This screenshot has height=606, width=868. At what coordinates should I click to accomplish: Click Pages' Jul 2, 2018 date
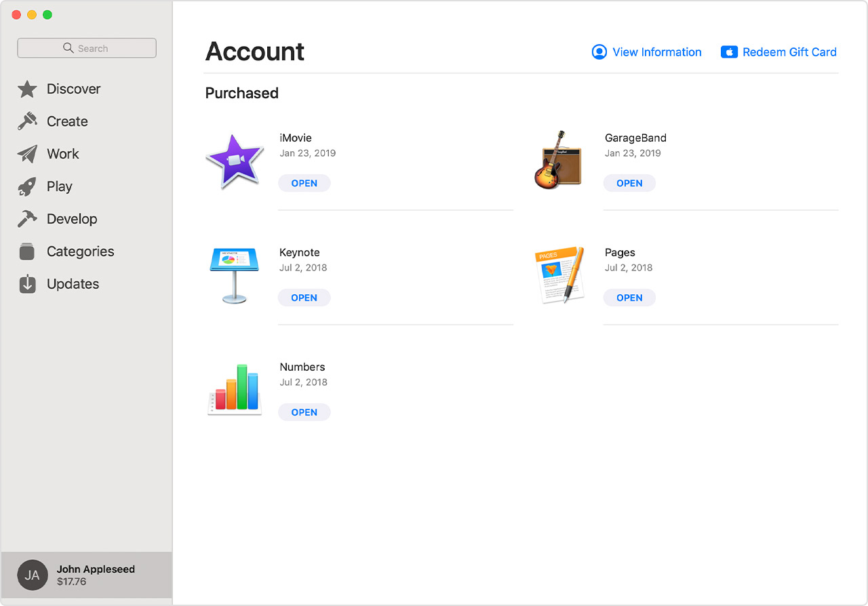[x=629, y=268]
